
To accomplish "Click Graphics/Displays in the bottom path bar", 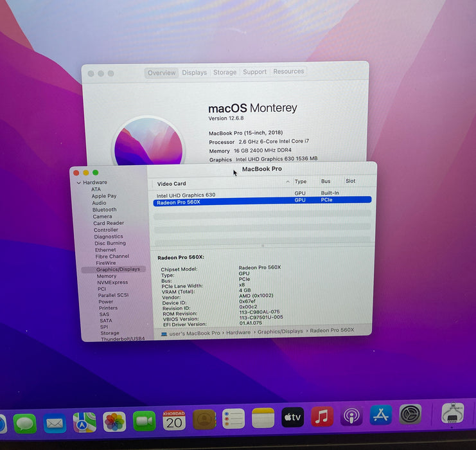I will (280, 332).
